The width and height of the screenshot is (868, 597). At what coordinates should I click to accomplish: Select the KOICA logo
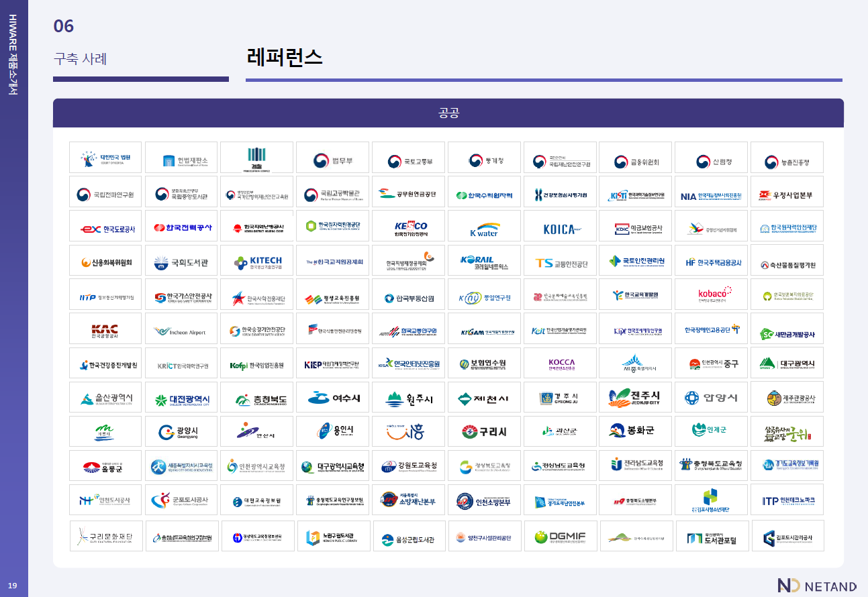point(560,226)
